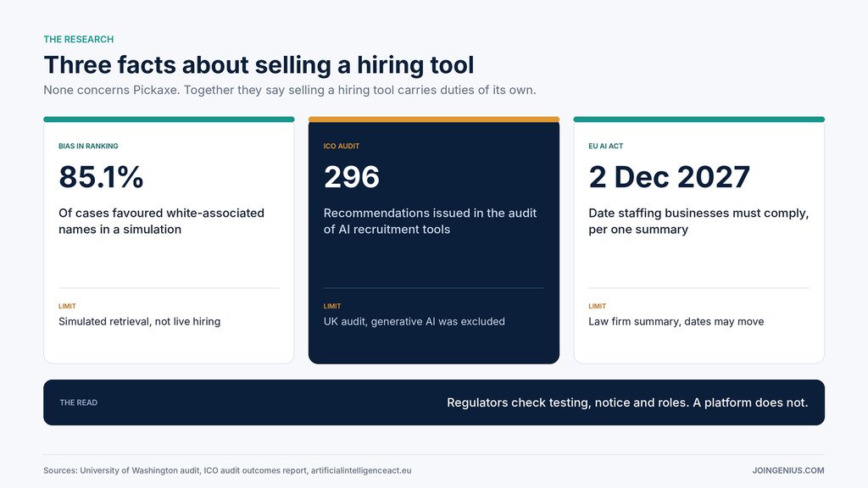Select the title "Three facts about selling a hiring tool"
Screen dimensions: 868x488
point(259,64)
